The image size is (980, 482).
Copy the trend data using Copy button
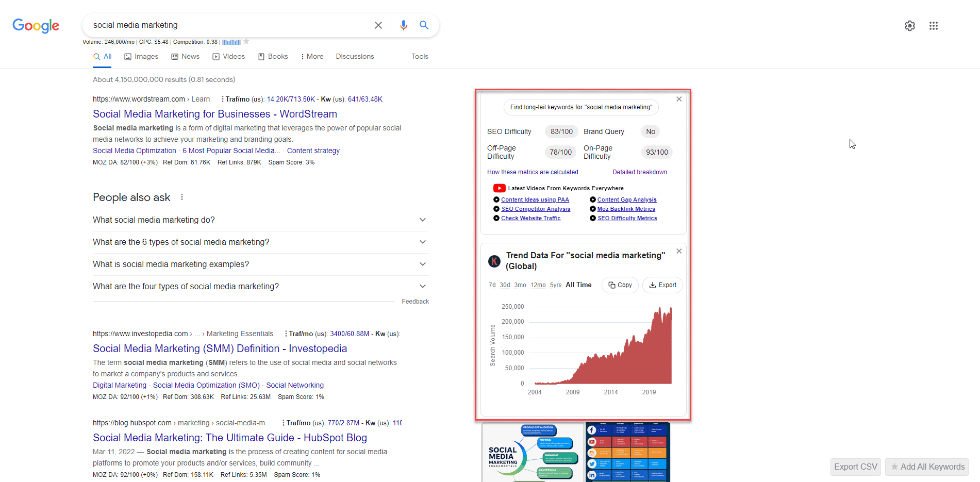pyautogui.click(x=620, y=285)
